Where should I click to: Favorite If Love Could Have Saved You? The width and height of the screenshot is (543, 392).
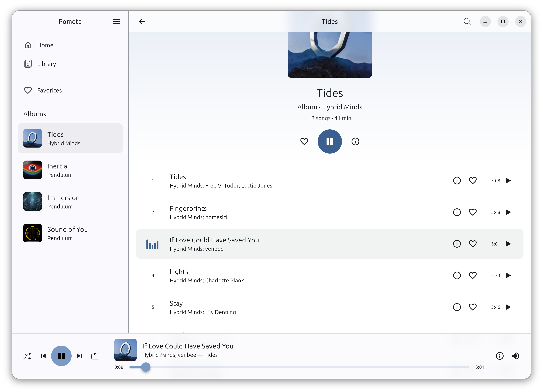(473, 244)
